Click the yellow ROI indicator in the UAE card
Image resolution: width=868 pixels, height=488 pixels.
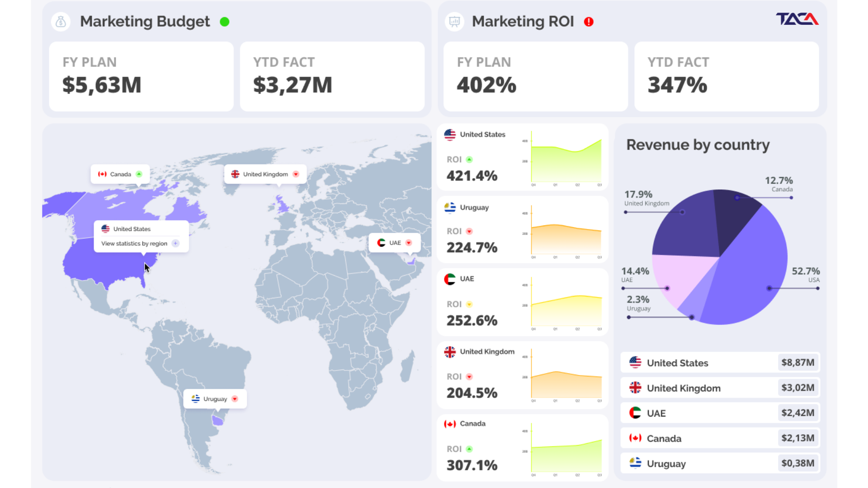[x=469, y=304]
